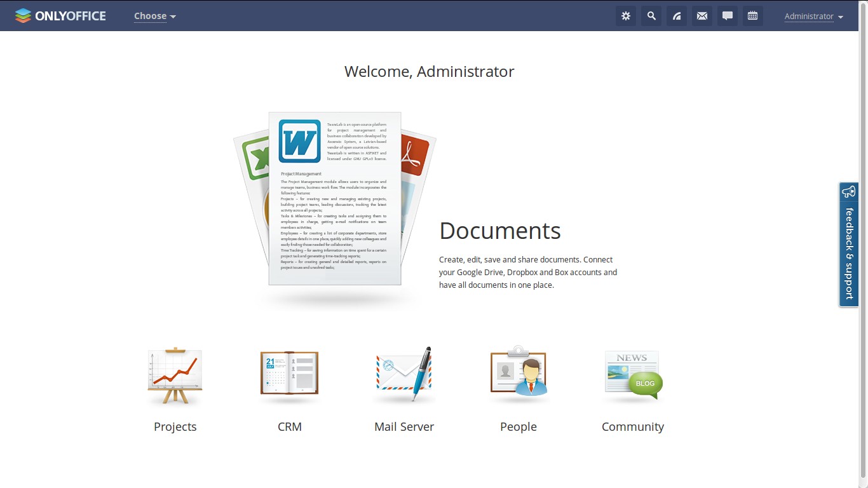Click the People label
The width and height of the screenshot is (868, 488).
tap(519, 427)
